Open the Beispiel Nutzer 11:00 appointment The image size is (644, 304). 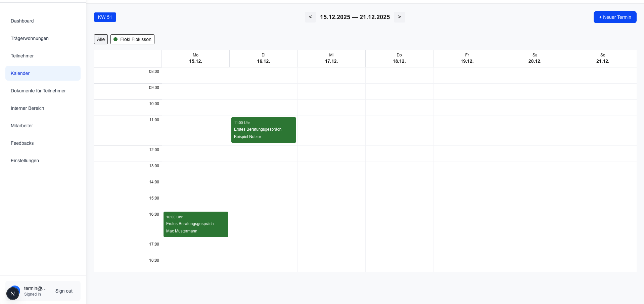pos(264,130)
